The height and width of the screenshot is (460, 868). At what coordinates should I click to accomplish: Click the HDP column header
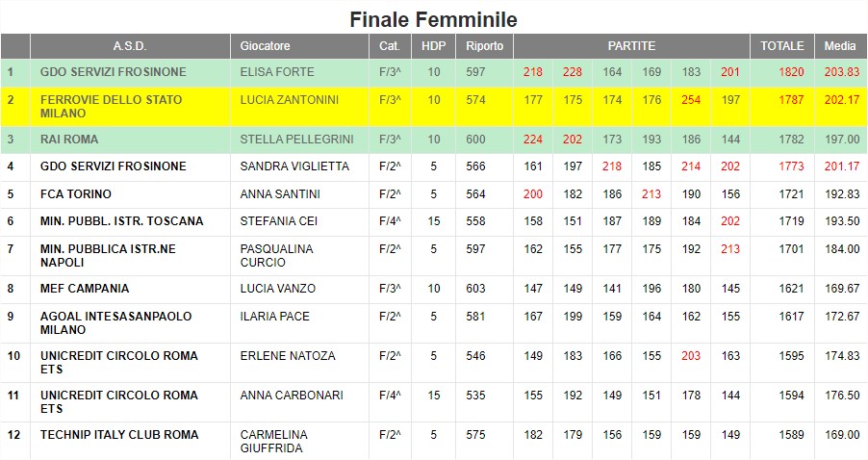tap(433, 46)
